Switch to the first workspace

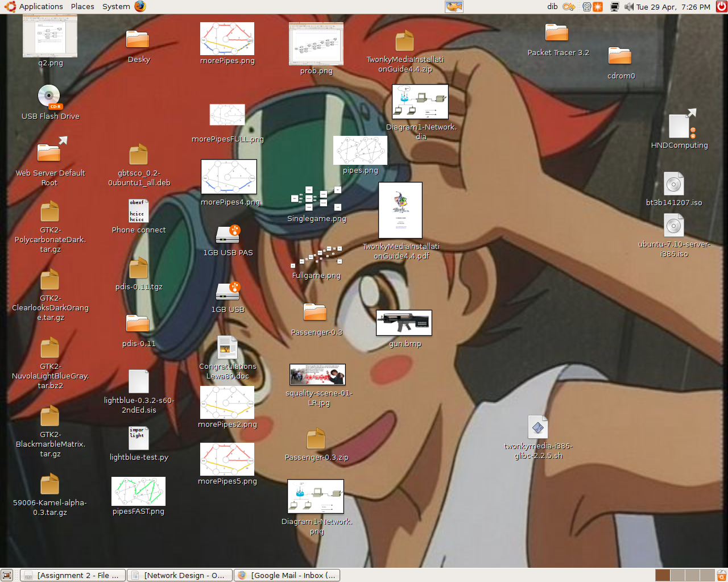click(663, 575)
